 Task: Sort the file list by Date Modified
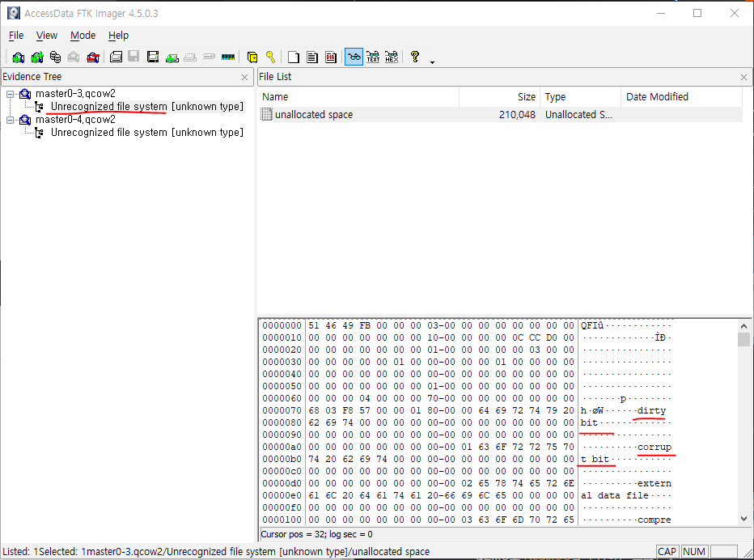681,96
